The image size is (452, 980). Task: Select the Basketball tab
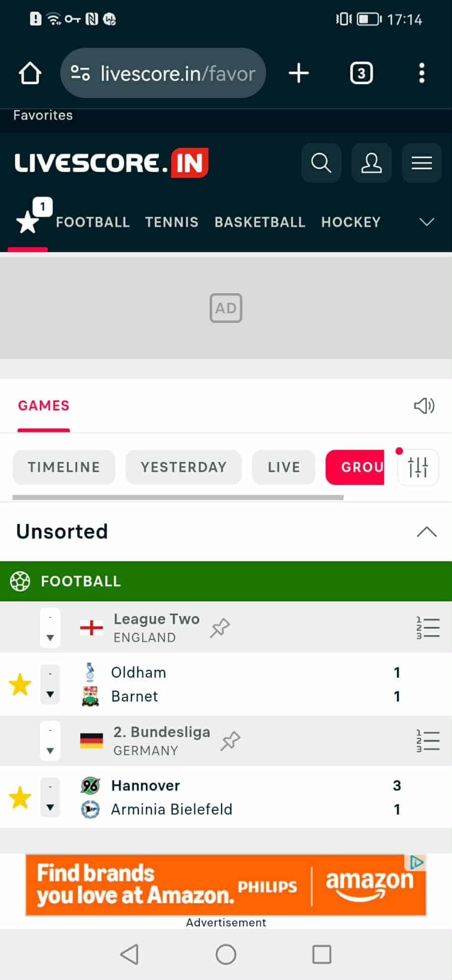(259, 222)
